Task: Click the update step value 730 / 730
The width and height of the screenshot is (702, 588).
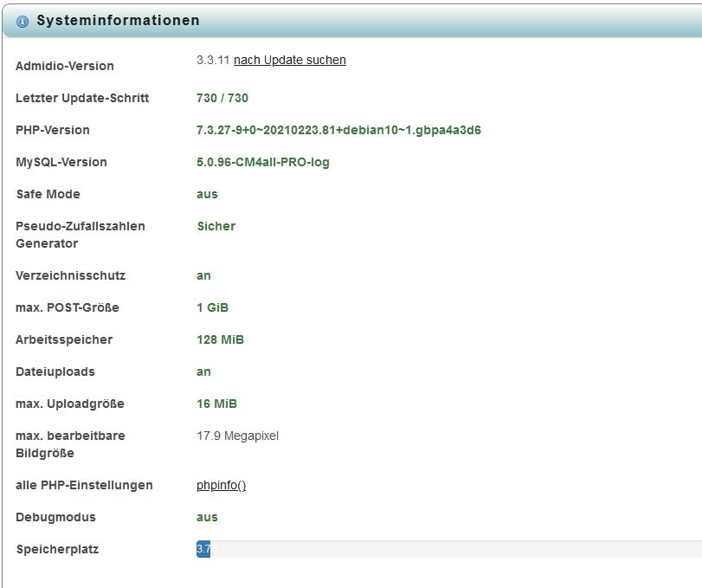Action: [x=222, y=98]
